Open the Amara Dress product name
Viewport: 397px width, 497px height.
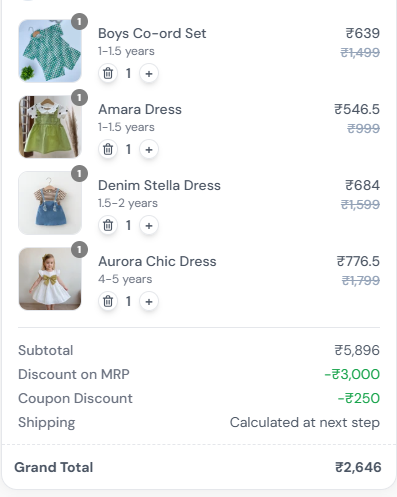[140, 109]
